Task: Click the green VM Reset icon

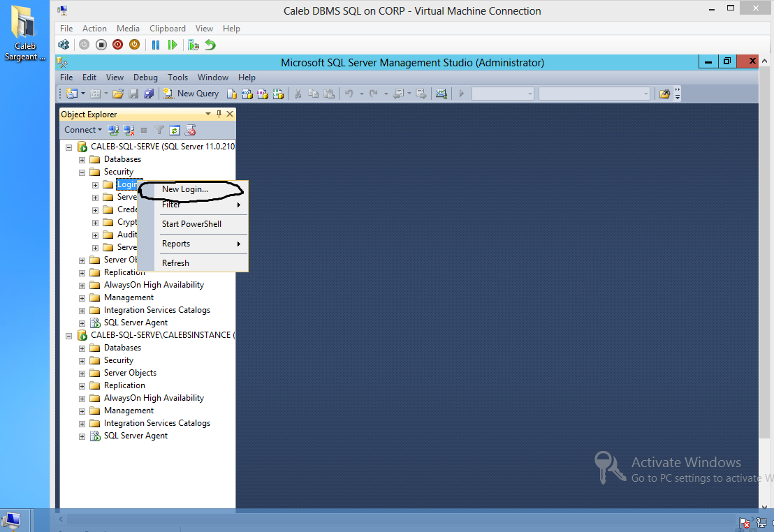Action: [173, 45]
